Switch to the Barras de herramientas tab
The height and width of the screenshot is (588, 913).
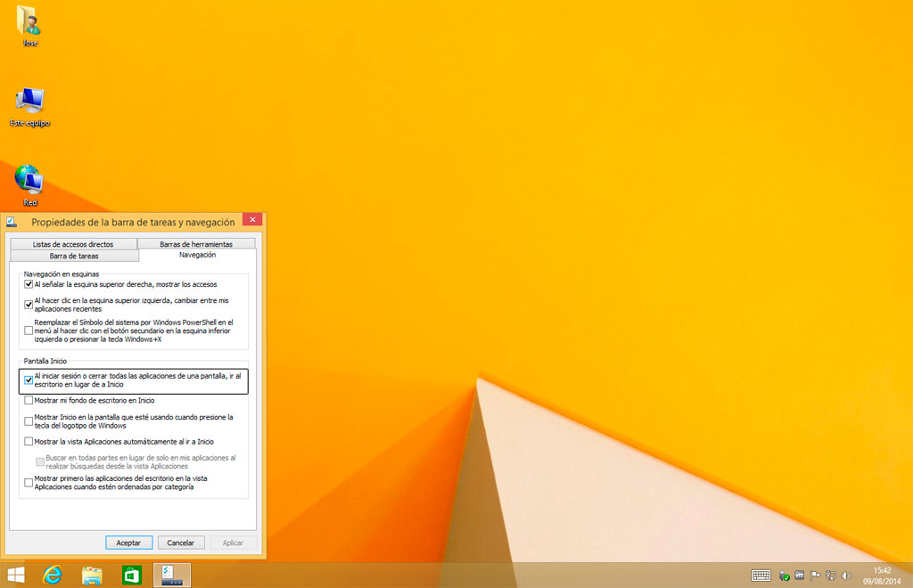click(196, 244)
